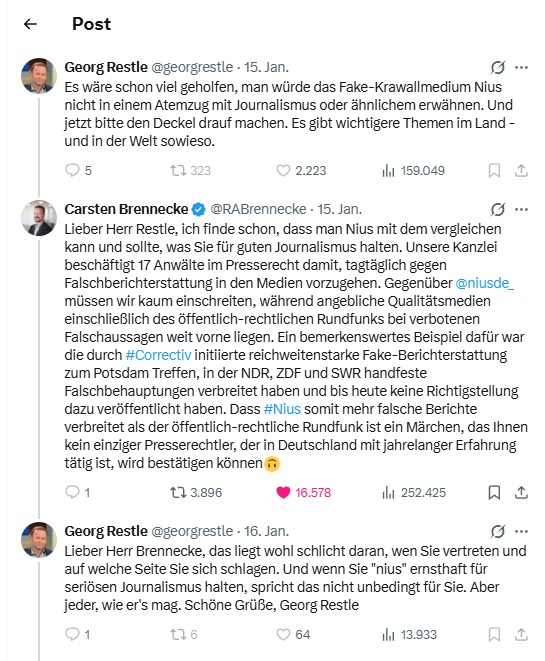Image resolution: width=545 pixels, height=661 pixels.
Task: Share the post with 13.933 views
Action: [521, 634]
